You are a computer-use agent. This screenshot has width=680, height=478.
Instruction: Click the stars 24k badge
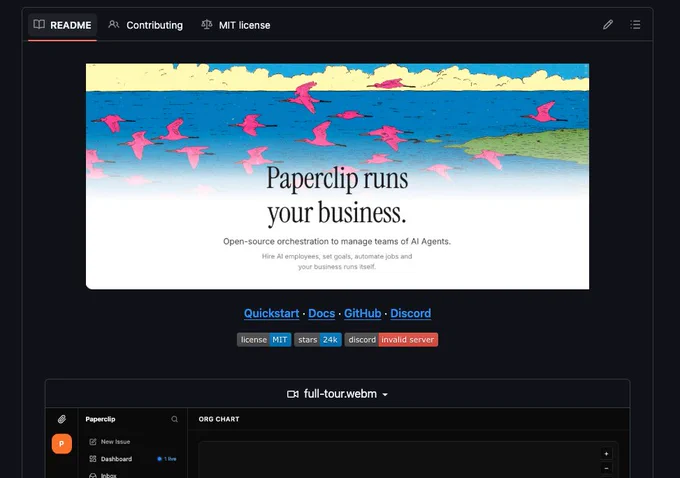pyautogui.click(x=318, y=340)
